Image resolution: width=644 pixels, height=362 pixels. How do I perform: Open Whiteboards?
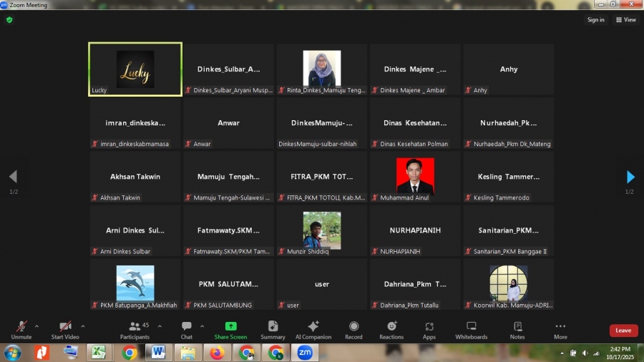(x=471, y=326)
